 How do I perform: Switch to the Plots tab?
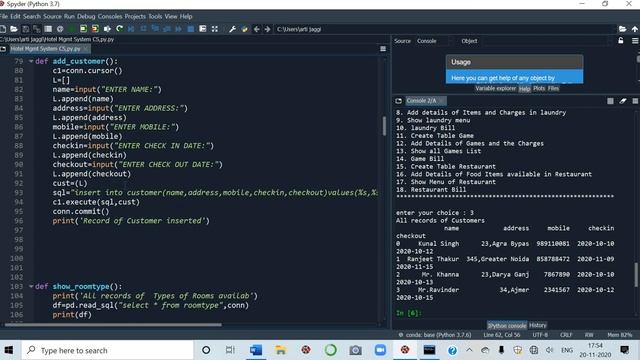(x=539, y=89)
